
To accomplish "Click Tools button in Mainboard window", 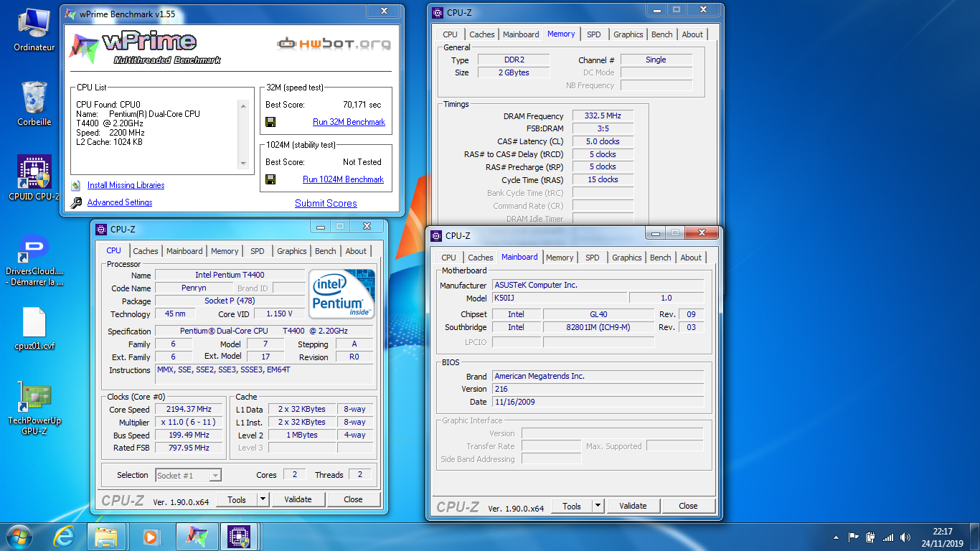I will pos(572,506).
